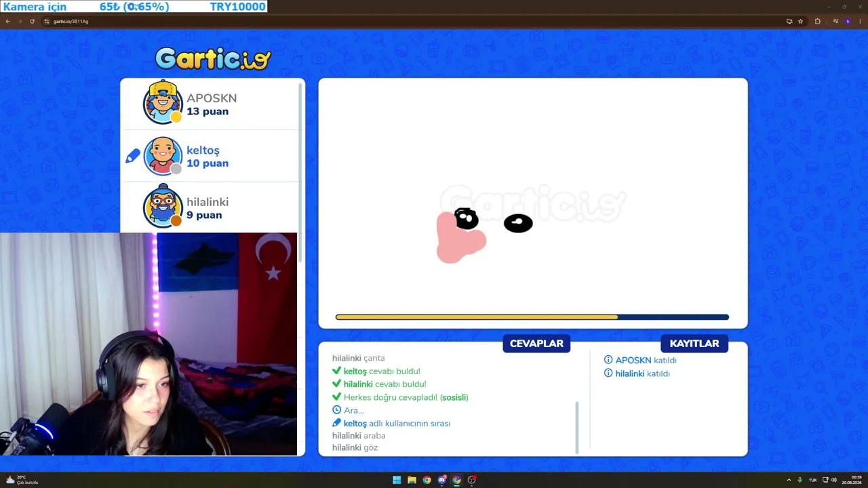Click the 'APOSKN katıldı' log entry
Image resolution: width=868 pixels, height=488 pixels.
640,361
